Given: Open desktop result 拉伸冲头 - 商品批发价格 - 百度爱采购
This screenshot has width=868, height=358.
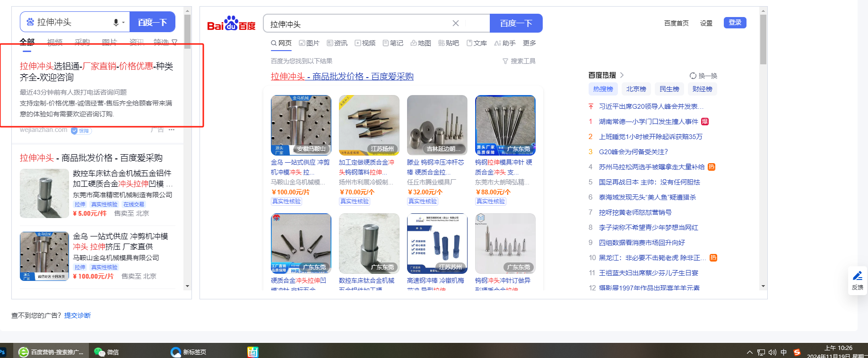Looking at the screenshot, I should click(342, 77).
